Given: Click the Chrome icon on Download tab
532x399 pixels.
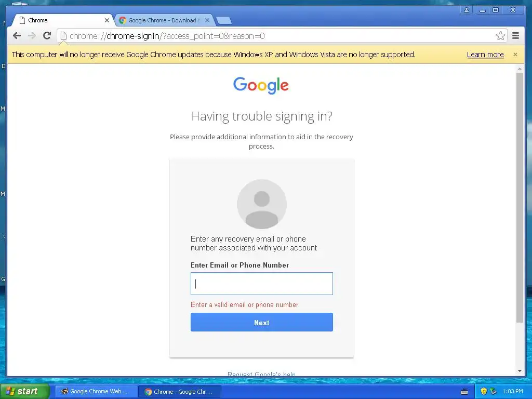Looking at the screenshot, I should tap(123, 20).
